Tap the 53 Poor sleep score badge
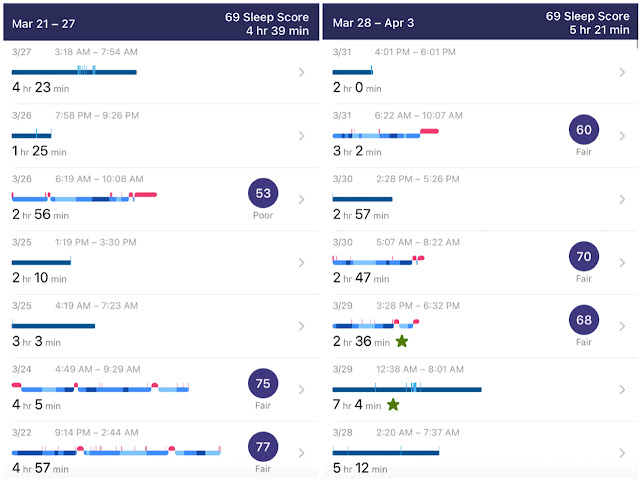This screenshot has height=482, width=640. tap(264, 193)
